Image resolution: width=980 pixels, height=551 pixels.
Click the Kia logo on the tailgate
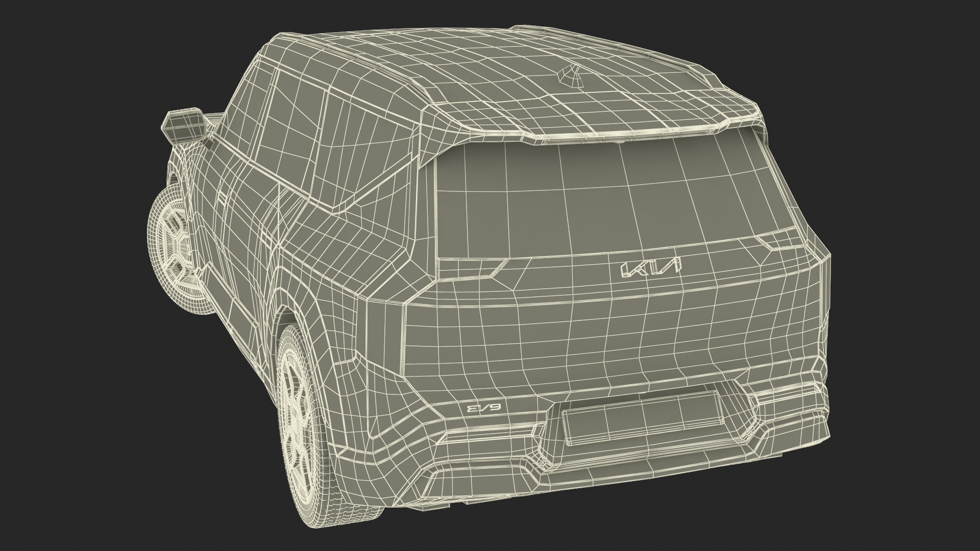pos(651,268)
